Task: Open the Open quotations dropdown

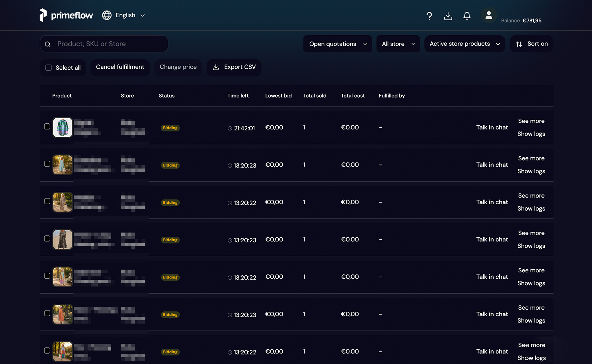Action: click(338, 44)
